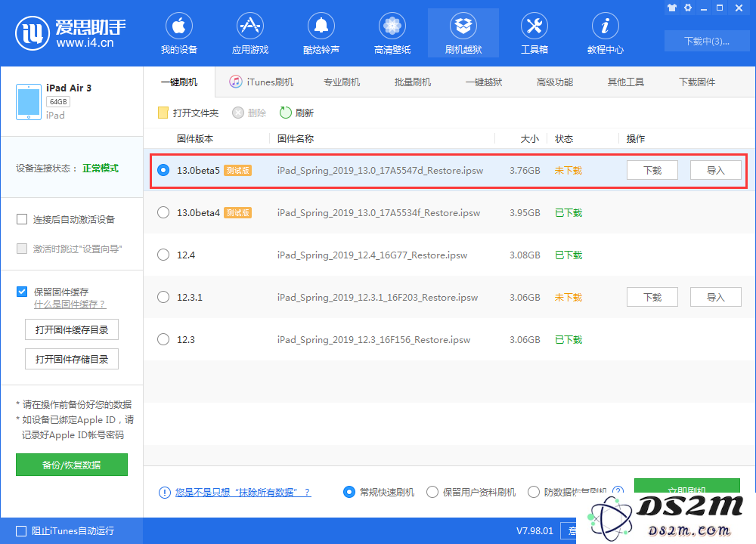Switch to 高级功能 tab
This screenshot has width=756, height=544.
pyautogui.click(x=554, y=82)
